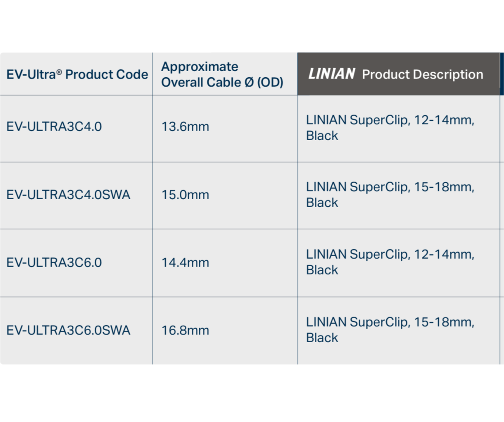
Task: Click the word Black in first row
Action: click(x=322, y=136)
